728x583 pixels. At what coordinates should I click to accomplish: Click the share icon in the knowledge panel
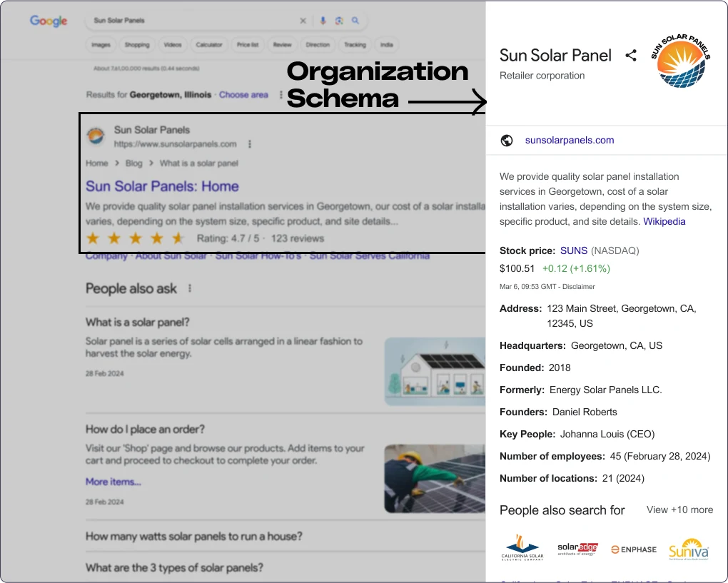point(631,55)
